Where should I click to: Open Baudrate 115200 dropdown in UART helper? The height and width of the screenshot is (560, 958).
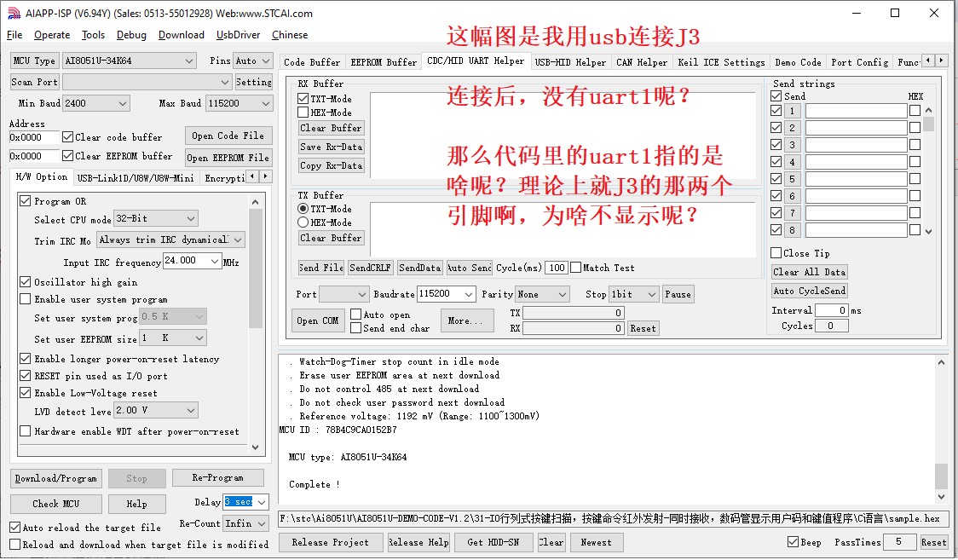pos(446,294)
